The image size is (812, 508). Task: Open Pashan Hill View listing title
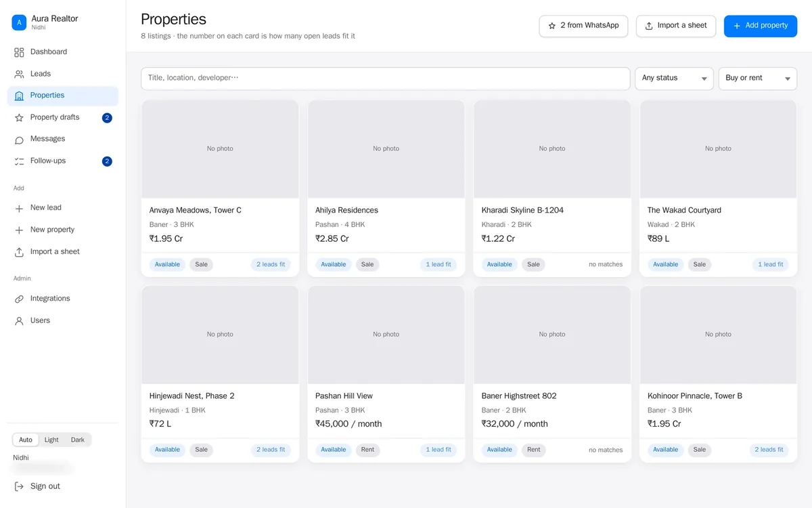pyautogui.click(x=344, y=396)
